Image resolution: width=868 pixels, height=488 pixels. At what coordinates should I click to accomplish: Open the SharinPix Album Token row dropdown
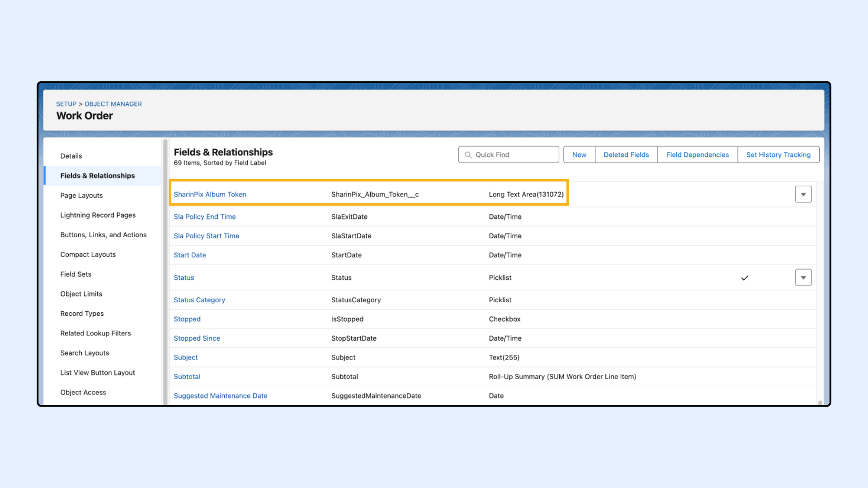pos(803,194)
